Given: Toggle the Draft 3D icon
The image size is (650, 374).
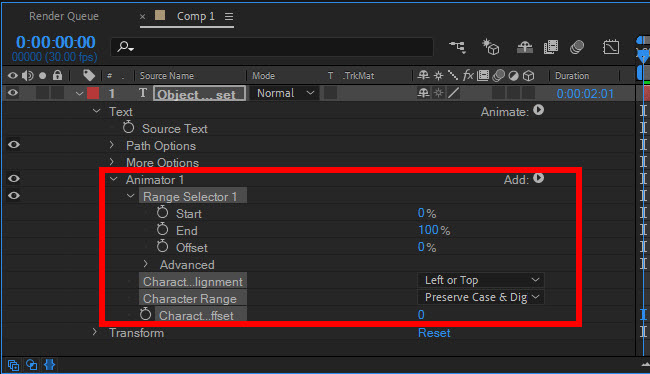Looking at the screenshot, I should (x=491, y=47).
